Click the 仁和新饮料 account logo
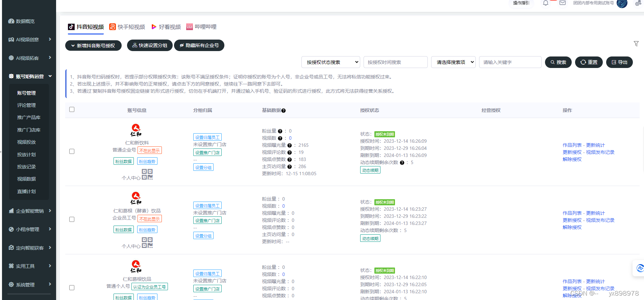The height and width of the screenshot is (300, 644). 136,130
